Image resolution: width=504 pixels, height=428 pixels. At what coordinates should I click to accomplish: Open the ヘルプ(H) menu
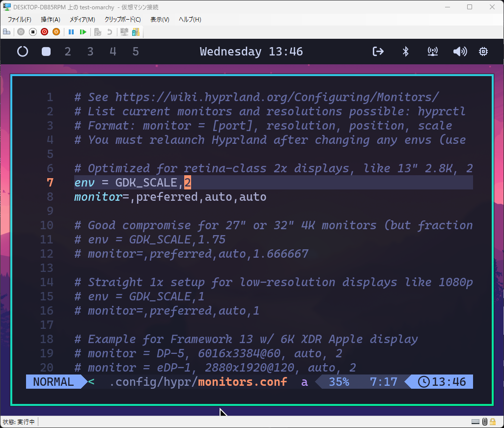click(190, 19)
